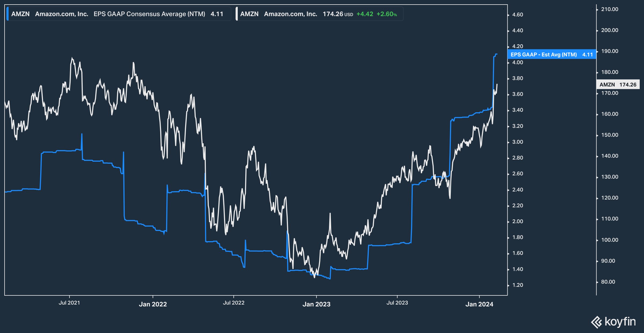The image size is (644, 333).
Task: Click the white AMZN price series swatch
Action: click(x=237, y=14)
